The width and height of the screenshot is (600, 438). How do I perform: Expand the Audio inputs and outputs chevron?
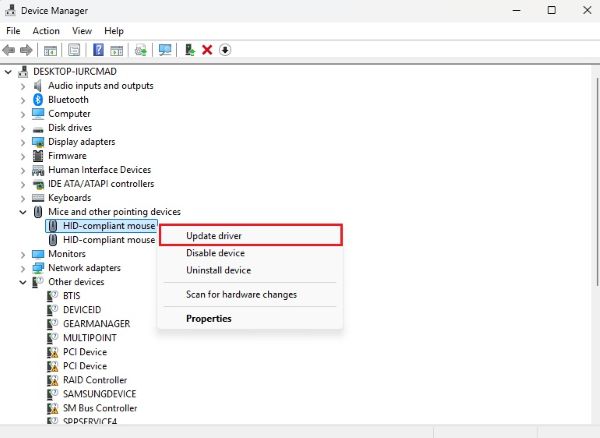pos(23,86)
